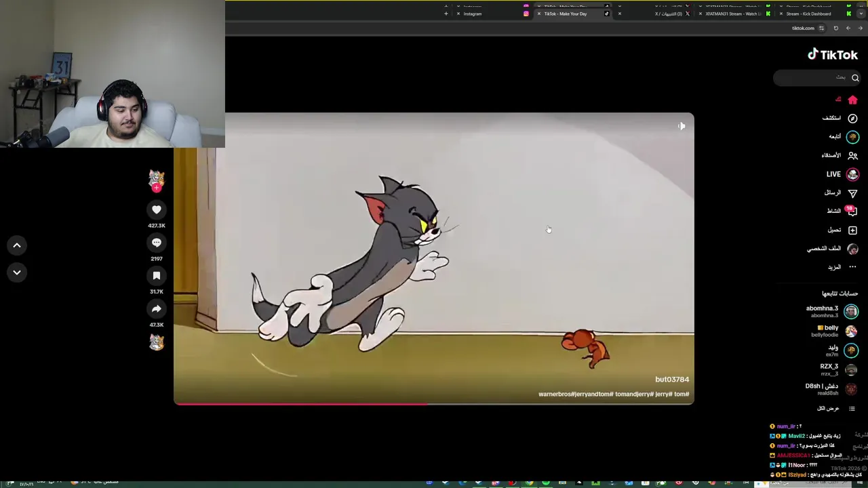This screenshot has height=488, width=868.
Task: Expand the see-all accounts list
Action: (837, 409)
